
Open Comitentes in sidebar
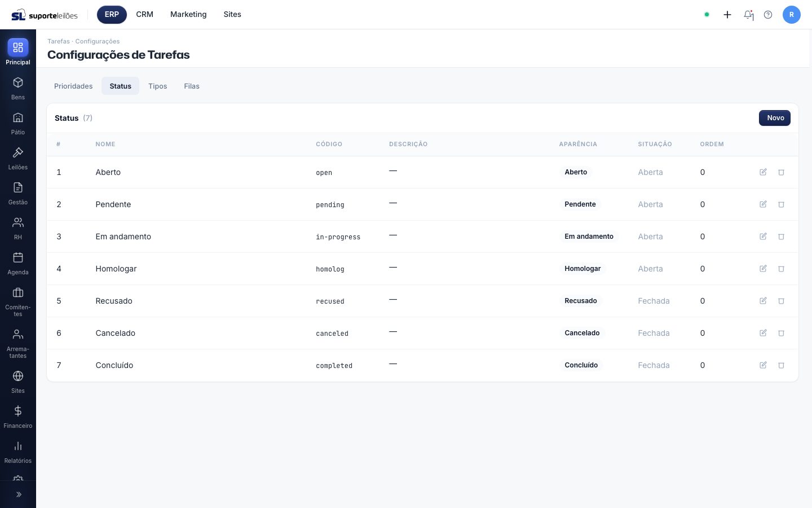[18, 302]
